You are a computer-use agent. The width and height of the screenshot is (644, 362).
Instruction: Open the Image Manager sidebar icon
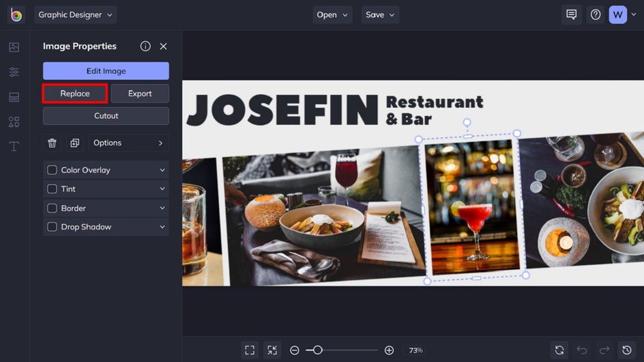click(x=14, y=47)
